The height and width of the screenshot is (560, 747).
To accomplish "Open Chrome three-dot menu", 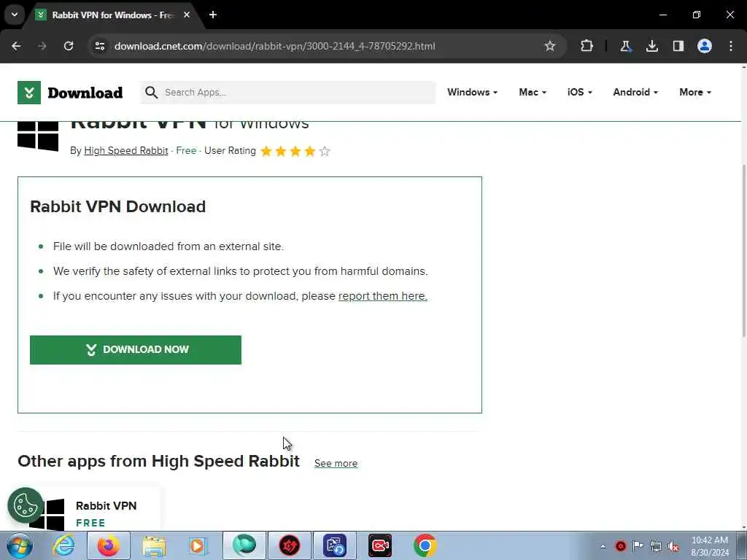I will 731,46.
